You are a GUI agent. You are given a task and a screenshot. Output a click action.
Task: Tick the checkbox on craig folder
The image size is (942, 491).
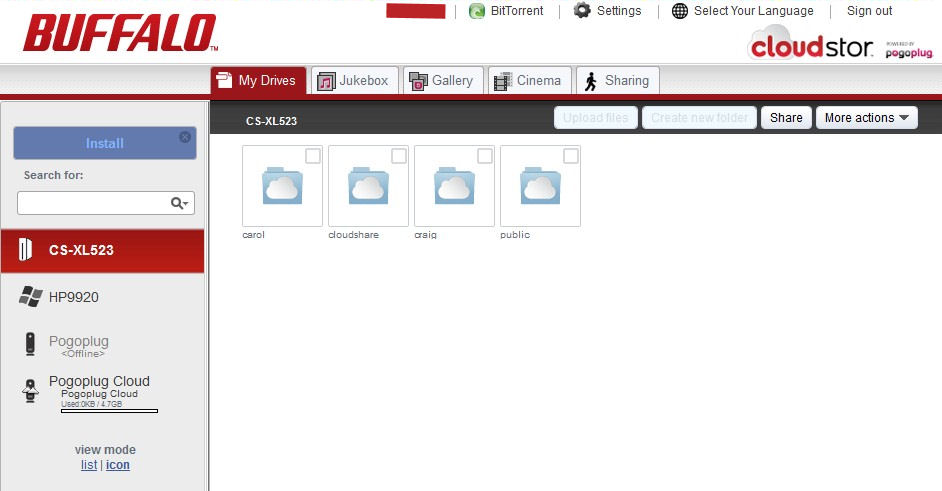point(485,156)
